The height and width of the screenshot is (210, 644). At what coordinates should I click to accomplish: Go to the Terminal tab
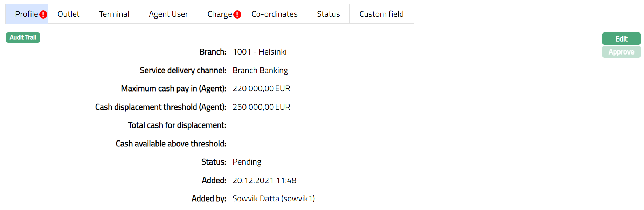tap(114, 14)
